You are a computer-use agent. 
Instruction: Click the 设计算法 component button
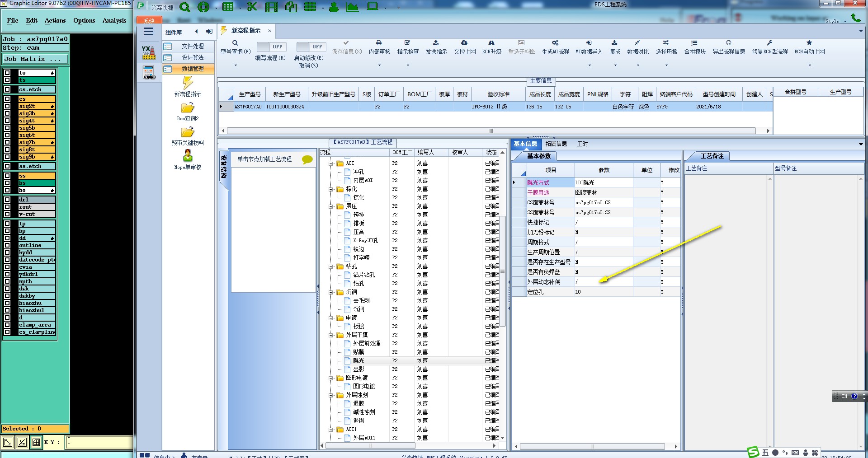188,57
